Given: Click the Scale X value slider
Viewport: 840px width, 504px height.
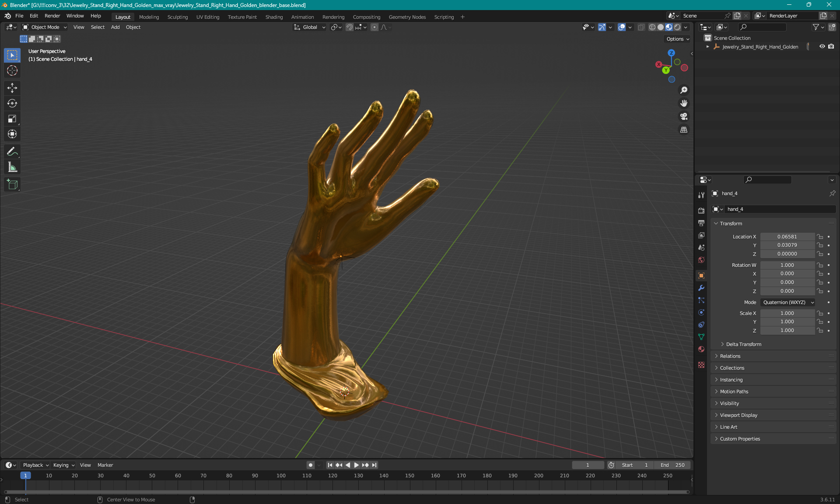Looking at the screenshot, I should (x=787, y=313).
